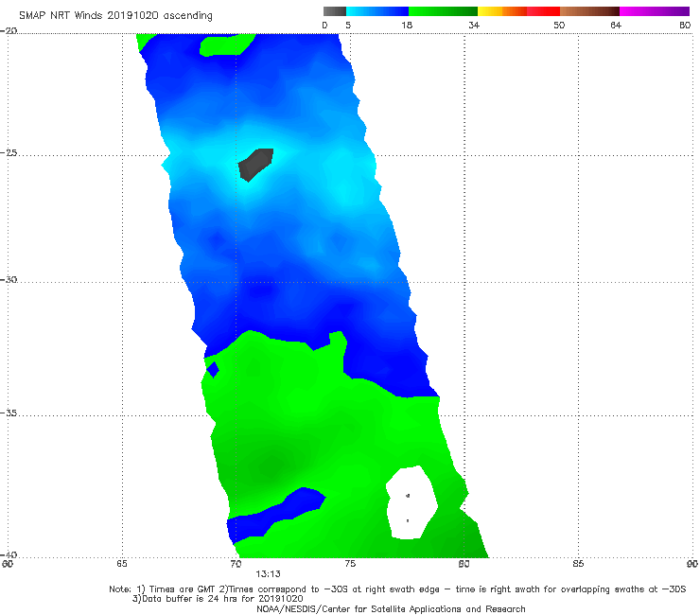
Task: Click the white data gap in the green area
Action: 411,502
